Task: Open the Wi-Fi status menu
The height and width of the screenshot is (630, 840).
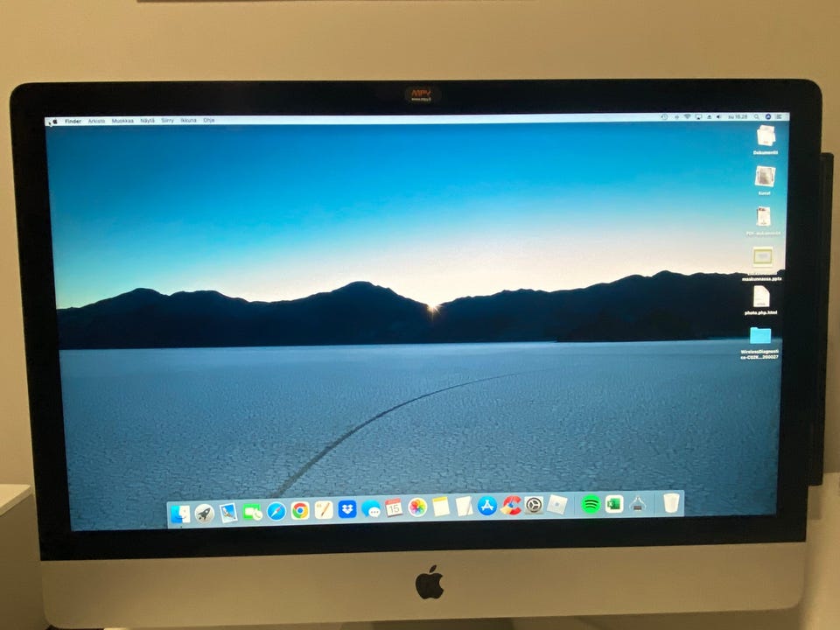Action: [687, 116]
